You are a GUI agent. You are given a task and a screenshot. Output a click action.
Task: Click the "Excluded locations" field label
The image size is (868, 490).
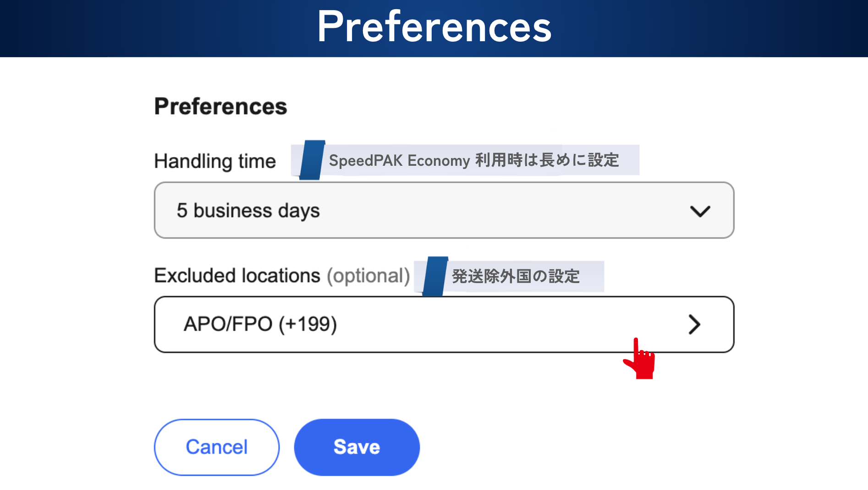237,276
